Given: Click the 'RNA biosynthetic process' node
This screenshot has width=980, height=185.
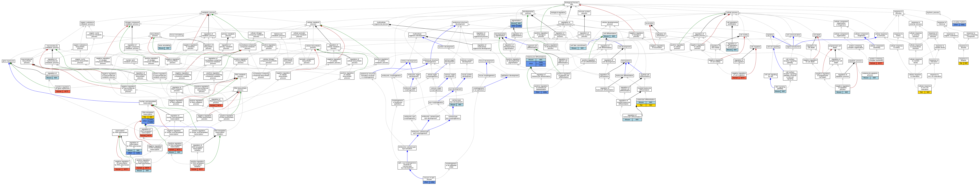Looking at the screenshot, I should point(240,89).
